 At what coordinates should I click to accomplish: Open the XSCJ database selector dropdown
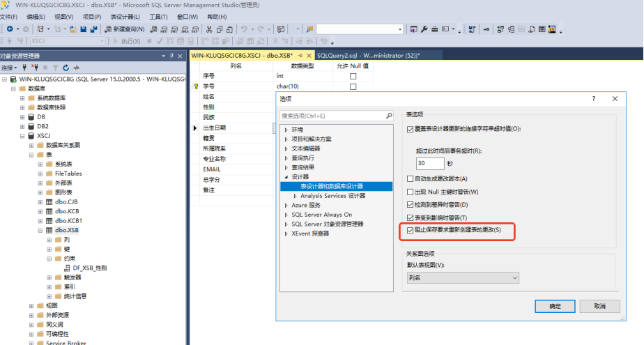coord(68,41)
